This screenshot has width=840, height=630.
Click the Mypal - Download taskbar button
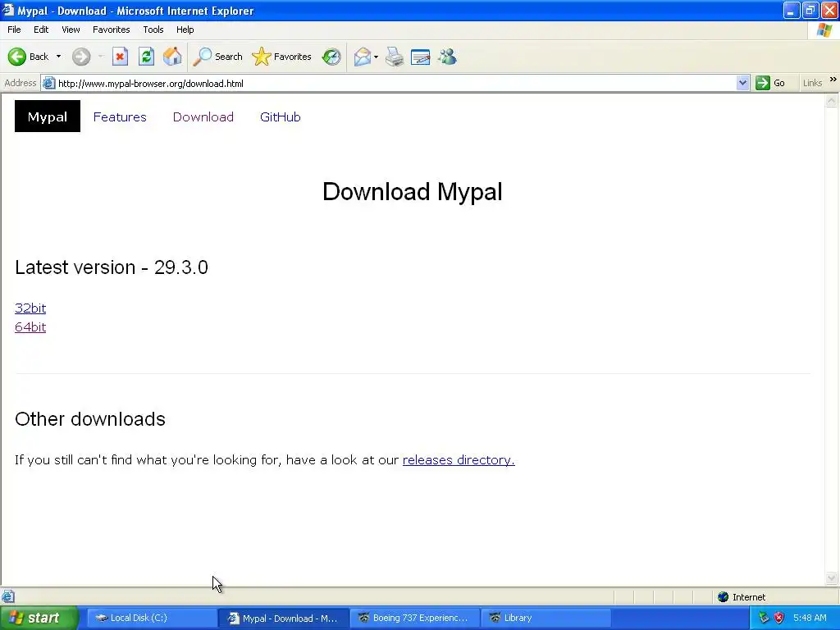283,618
